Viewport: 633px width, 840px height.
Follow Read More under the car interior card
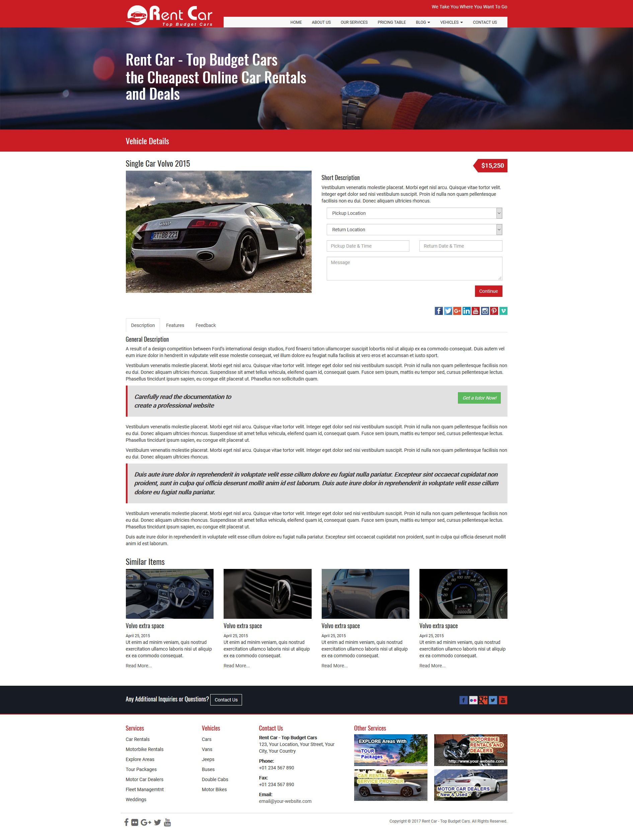pyautogui.click(x=139, y=666)
